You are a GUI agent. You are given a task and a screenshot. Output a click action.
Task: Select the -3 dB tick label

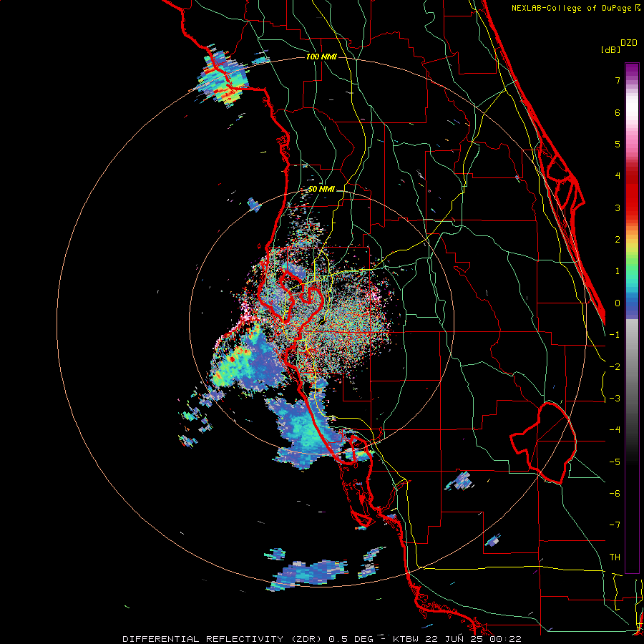tap(615, 399)
